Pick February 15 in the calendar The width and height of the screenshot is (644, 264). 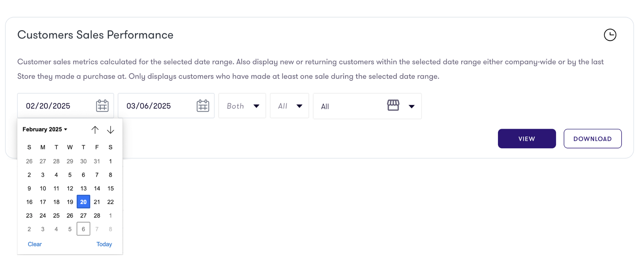110,189
